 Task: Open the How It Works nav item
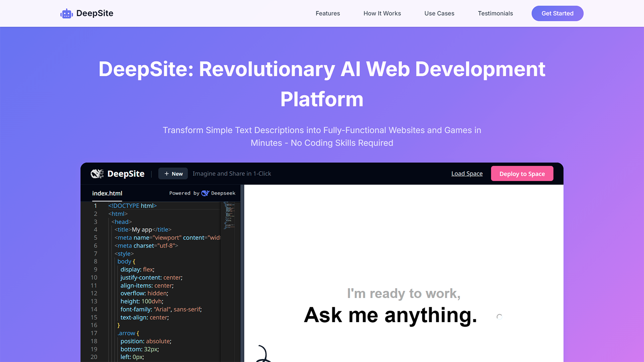(x=382, y=13)
